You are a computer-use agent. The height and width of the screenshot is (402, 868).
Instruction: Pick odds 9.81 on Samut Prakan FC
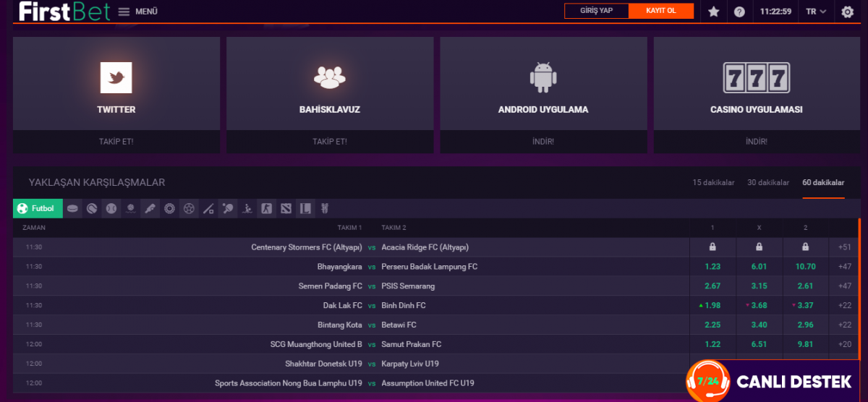(x=806, y=344)
